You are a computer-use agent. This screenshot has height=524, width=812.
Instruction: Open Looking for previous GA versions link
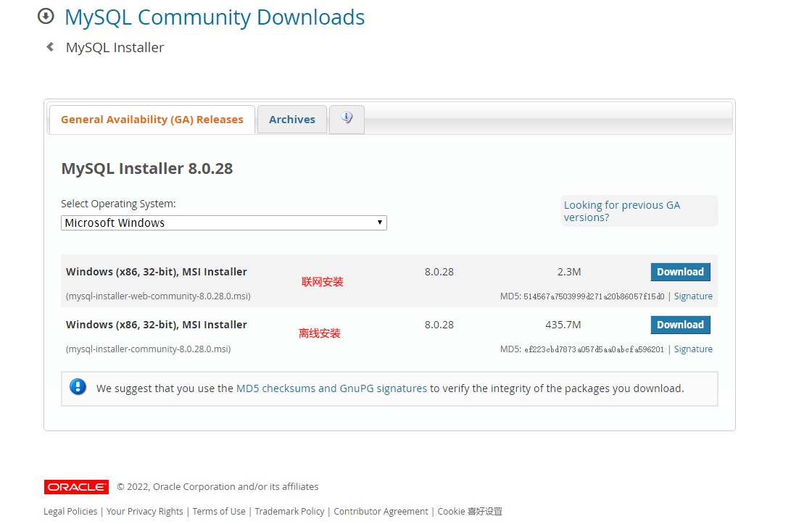pyautogui.click(x=621, y=211)
